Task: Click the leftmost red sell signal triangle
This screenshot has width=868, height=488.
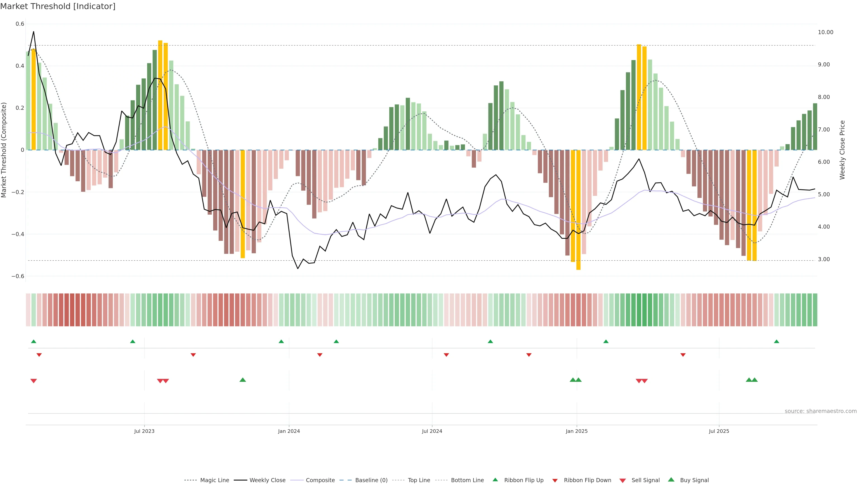Action: (33, 381)
